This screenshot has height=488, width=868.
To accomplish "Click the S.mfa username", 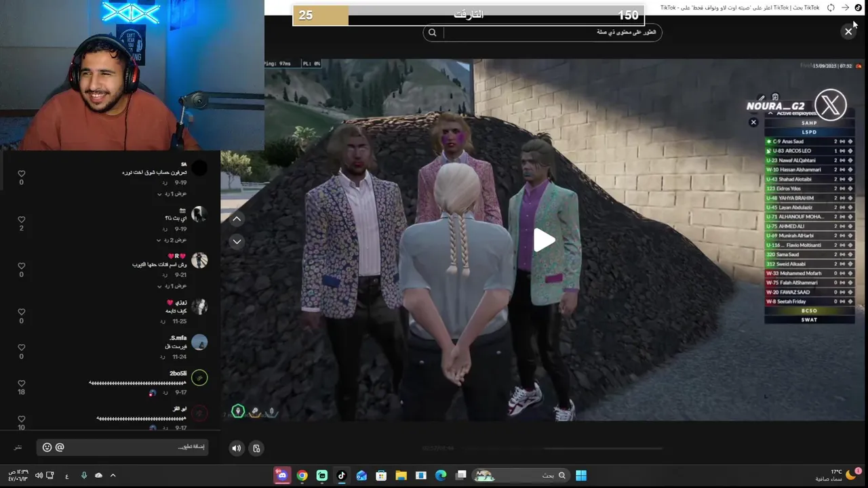I will pos(178,338).
